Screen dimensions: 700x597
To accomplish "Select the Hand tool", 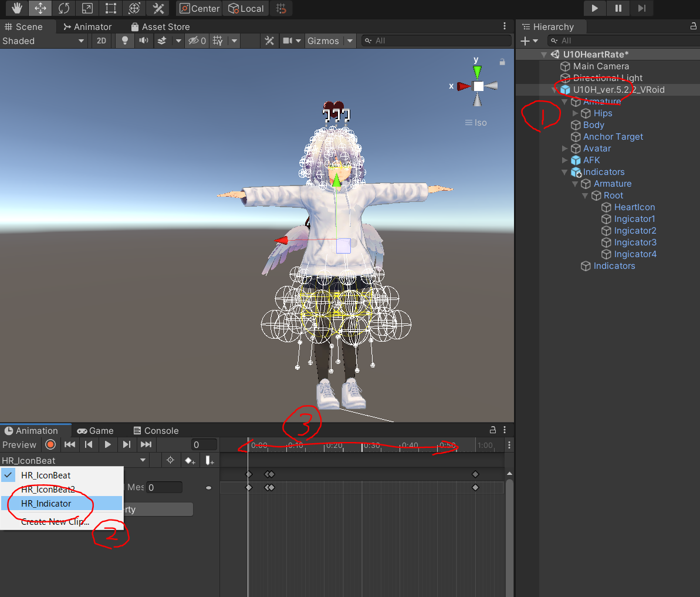I will click(17, 8).
